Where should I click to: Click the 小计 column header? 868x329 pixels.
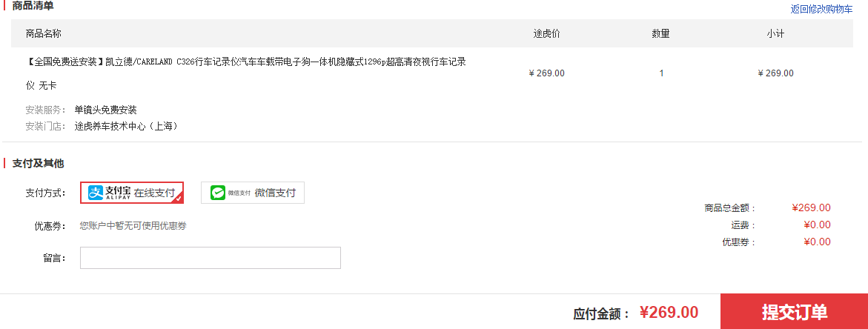click(775, 34)
